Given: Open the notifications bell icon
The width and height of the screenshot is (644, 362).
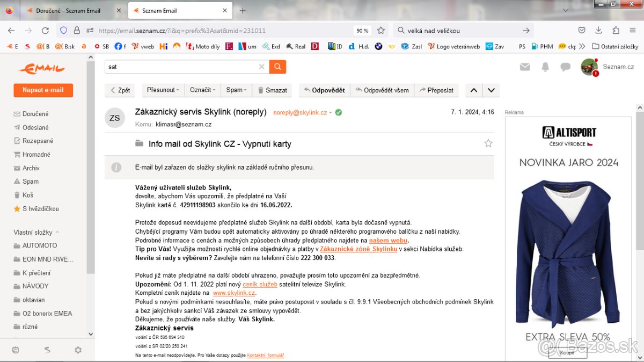Looking at the screenshot, I should (545, 67).
